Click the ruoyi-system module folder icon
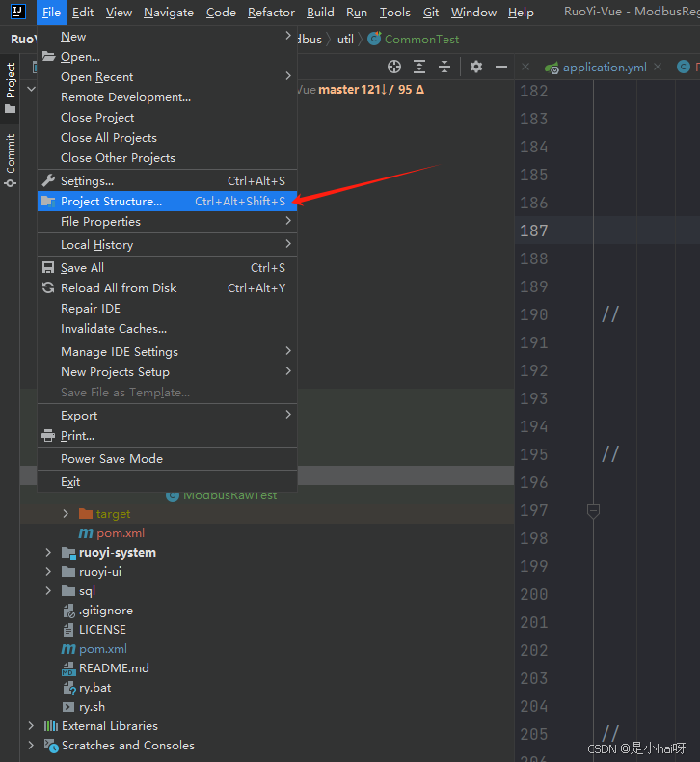The width and height of the screenshot is (700, 762). [68, 553]
